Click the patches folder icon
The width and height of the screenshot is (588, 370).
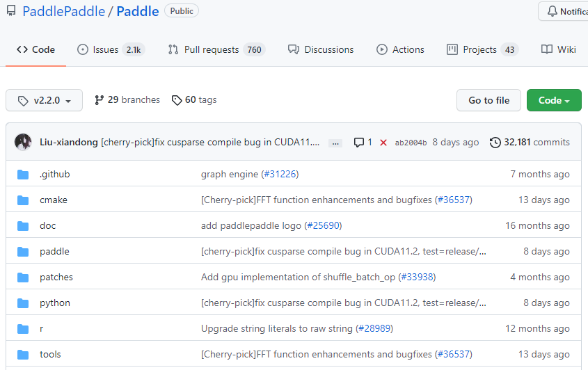coord(23,277)
